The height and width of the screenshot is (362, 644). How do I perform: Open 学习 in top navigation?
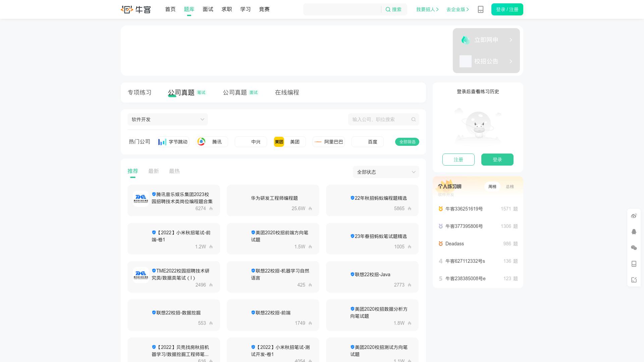pos(246,9)
